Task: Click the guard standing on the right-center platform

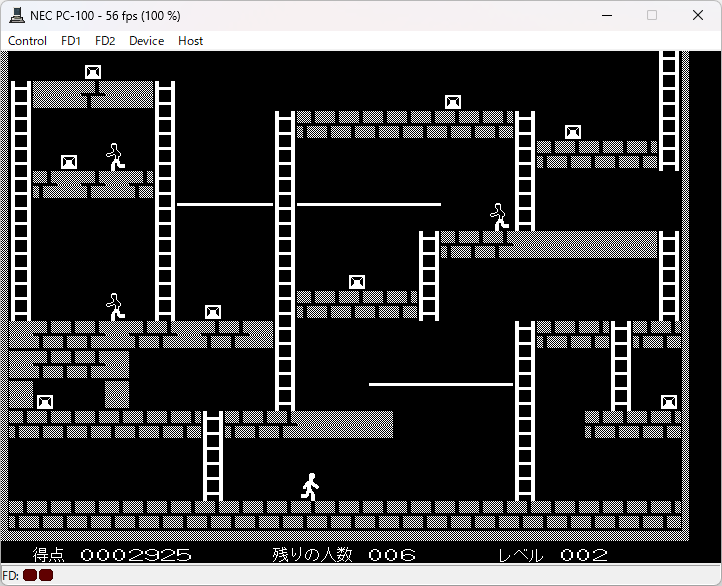Action: tap(499, 216)
